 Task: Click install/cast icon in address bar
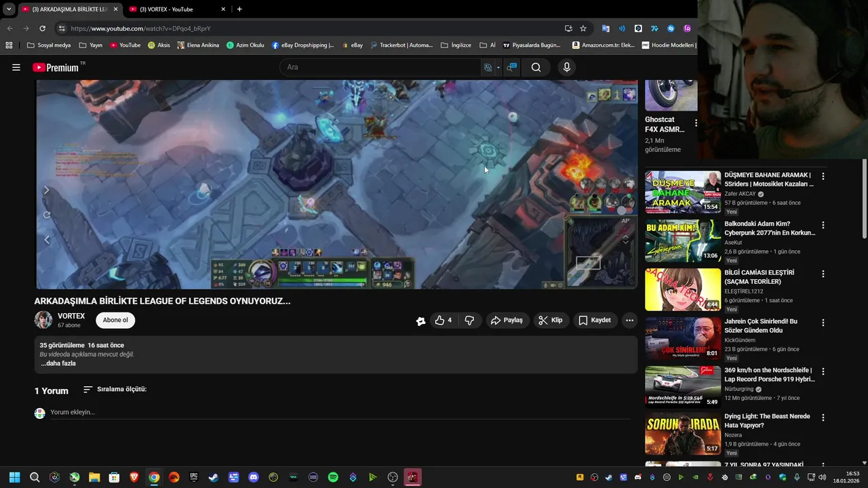(x=568, y=28)
